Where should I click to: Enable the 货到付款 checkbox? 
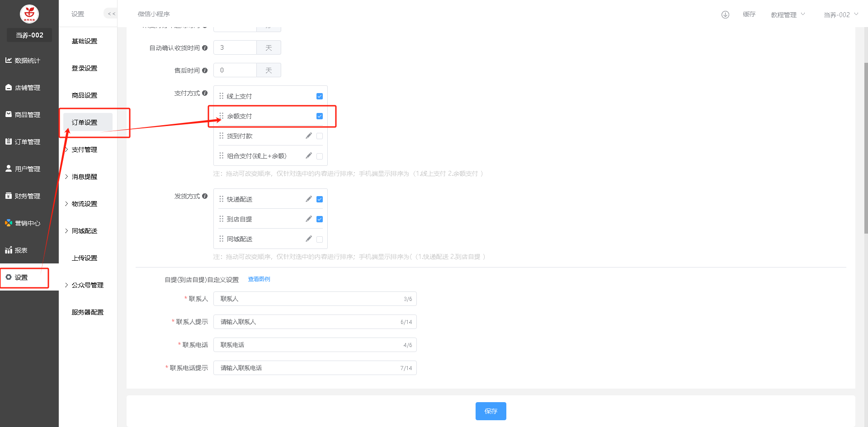320,136
